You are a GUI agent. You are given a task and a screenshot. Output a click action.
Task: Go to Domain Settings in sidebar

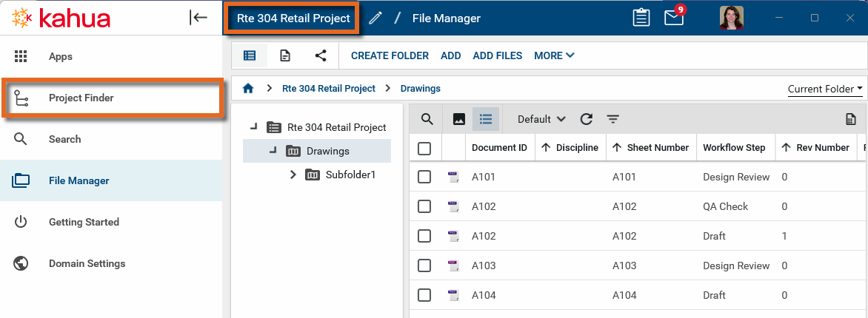[87, 263]
